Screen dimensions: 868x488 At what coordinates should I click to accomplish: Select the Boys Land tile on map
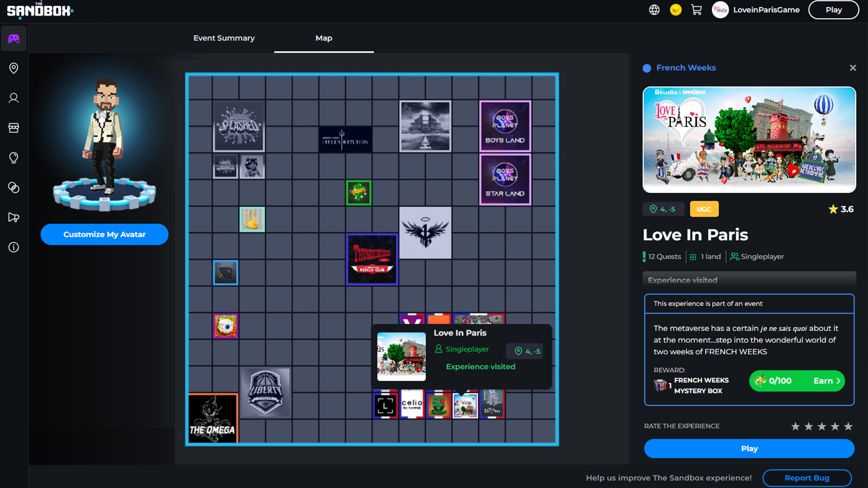(505, 126)
